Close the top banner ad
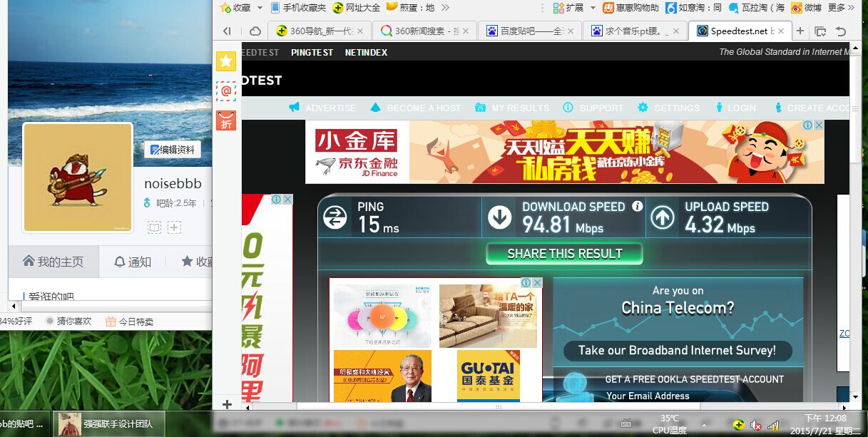Screen dimensions: 868x437 pyautogui.click(x=819, y=125)
